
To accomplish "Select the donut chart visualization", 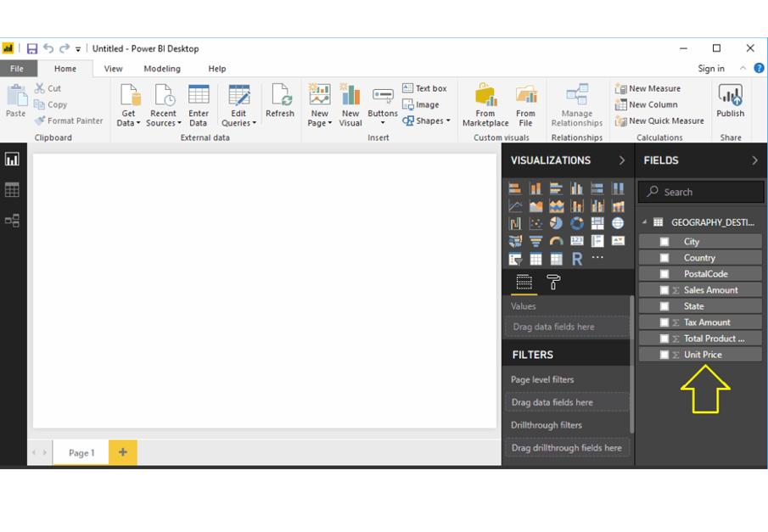I will coord(577,224).
